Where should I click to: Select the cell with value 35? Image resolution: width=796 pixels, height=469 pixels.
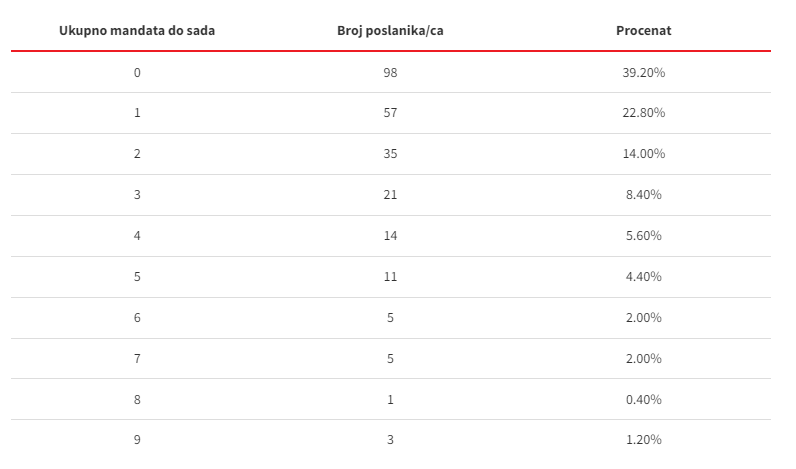pyautogui.click(x=390, y=154)
